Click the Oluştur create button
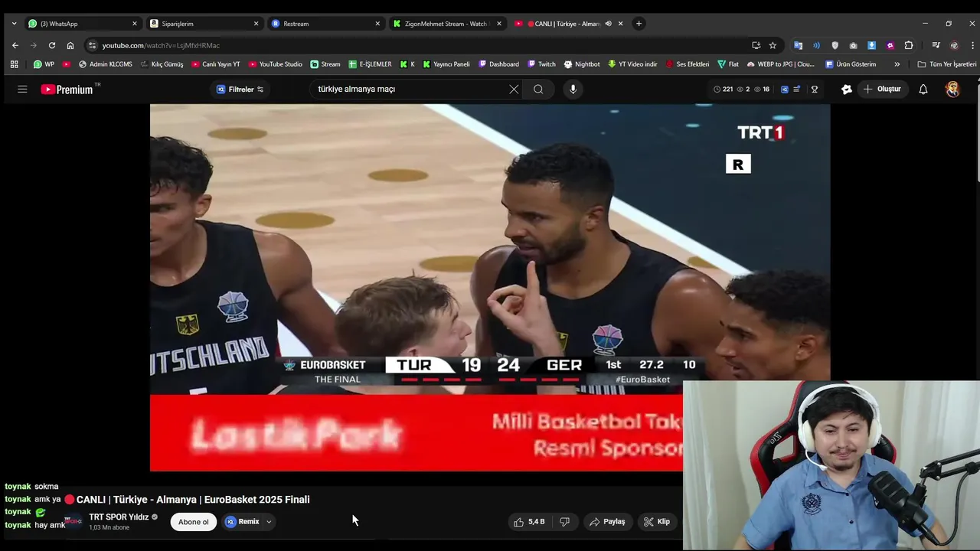Viewport: 980px width, 551px height. [882, 90]
